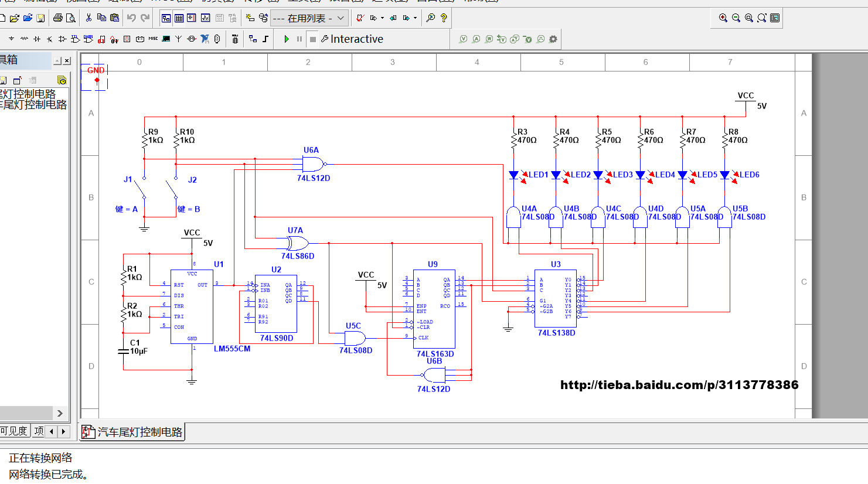Click the Zoom In magnifier icon
The width and height of the screenshot is (868, 484).
click(x=723, y=18)
